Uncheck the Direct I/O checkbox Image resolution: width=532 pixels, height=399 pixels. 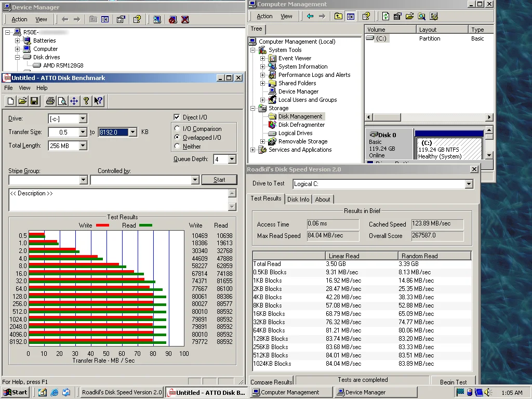click(177, 117)
